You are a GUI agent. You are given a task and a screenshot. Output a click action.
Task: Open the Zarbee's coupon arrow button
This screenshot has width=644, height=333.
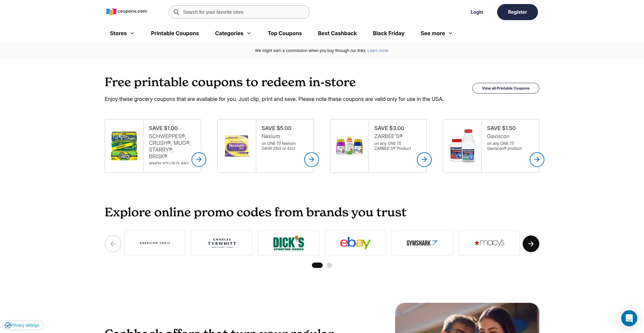[424, 159]
